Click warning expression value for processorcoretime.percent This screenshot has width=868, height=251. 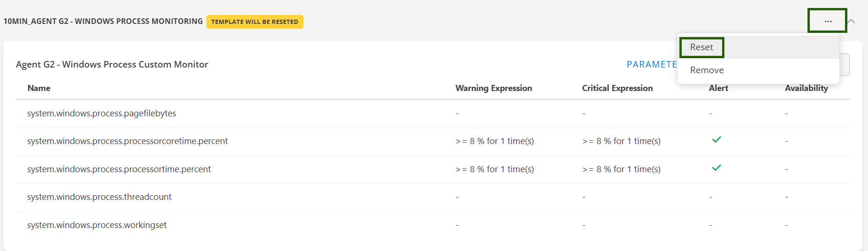click(x=495, y=141)
